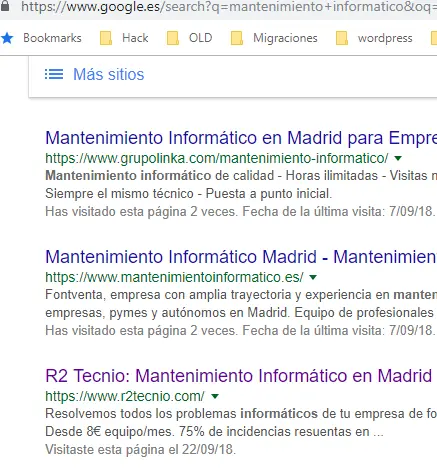Expand dropdown arrow next to r2tecnio.com URL
The image size is (437, 476).
(215, 396)
